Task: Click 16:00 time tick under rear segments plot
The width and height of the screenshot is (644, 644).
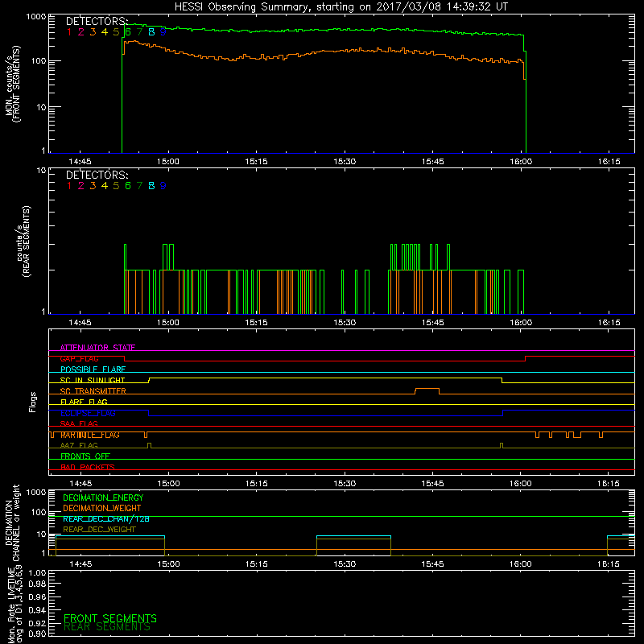Action: tap(521, 323)
